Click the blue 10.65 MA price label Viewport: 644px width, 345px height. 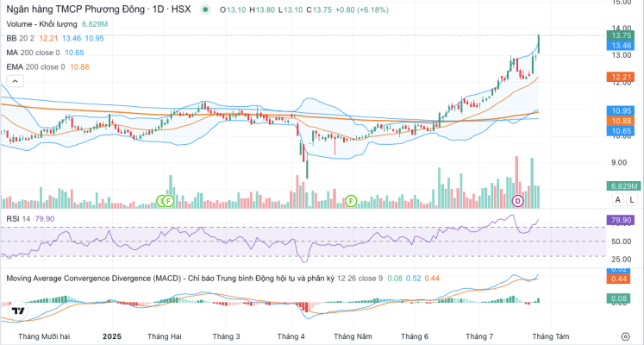click(621, 131)
